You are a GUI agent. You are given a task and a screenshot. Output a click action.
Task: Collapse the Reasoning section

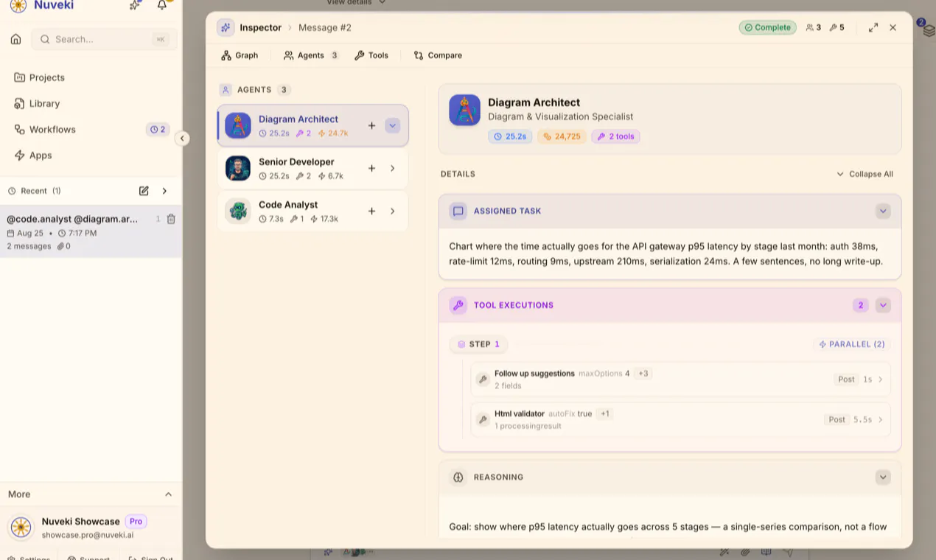(883, 477)
